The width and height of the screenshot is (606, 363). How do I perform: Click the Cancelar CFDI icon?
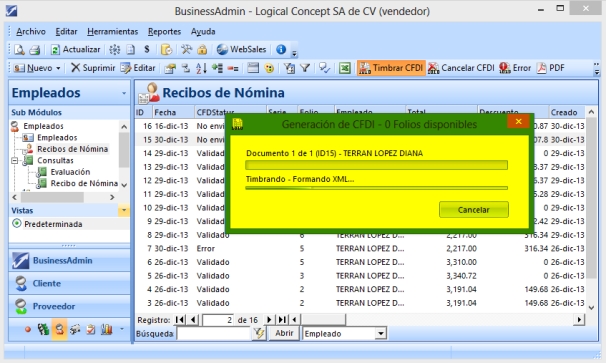pyautogui.click(x=433, y=68)
